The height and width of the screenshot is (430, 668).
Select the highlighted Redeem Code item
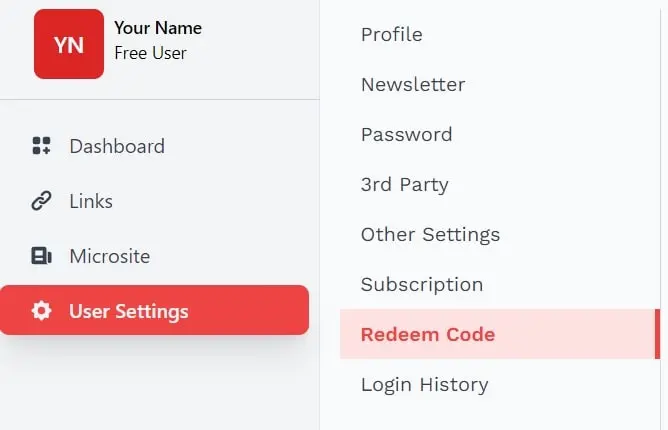click(428, 334)
